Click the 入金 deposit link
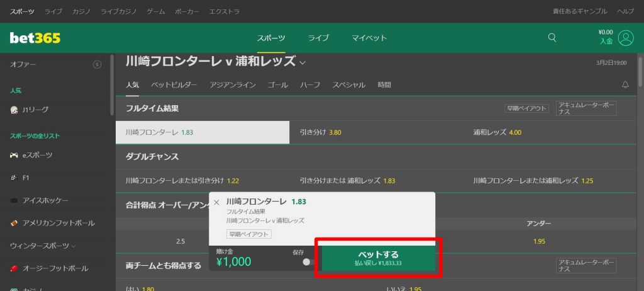The image size is (644, 291). pos(606,41)
